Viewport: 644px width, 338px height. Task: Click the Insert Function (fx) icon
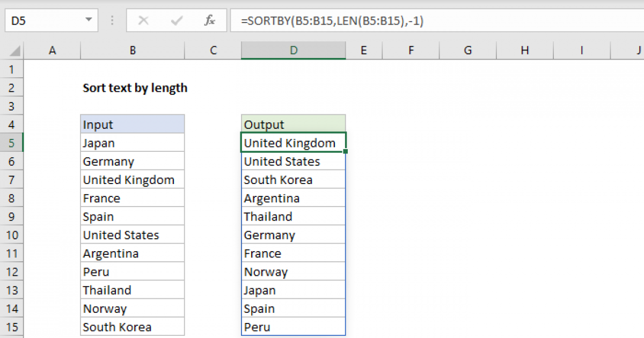tap(209, 20)
